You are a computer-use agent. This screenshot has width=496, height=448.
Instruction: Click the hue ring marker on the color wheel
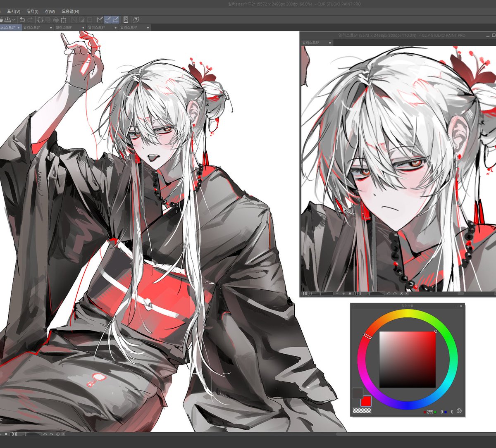coord(367,336)
